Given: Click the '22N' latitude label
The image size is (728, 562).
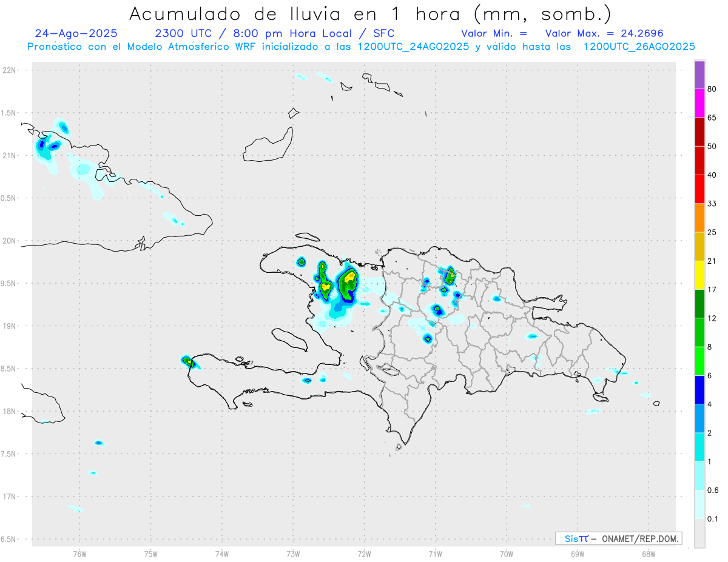Looking at the screenshot, I should click(x=8, y=70).
